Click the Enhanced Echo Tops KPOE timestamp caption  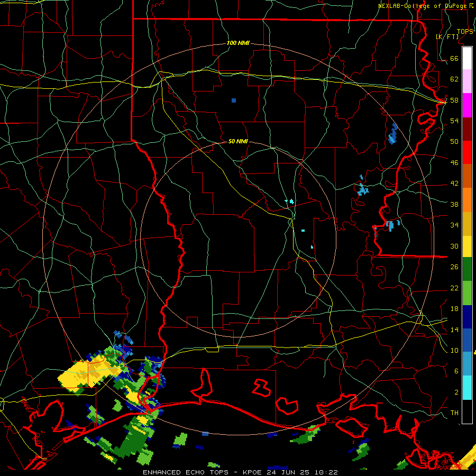click(x=240, y=472)
